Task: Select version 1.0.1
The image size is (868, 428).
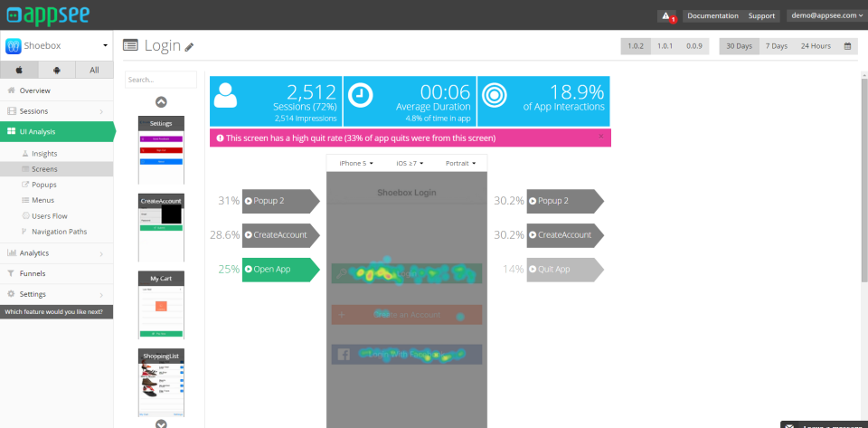Action: coord(665,46)
